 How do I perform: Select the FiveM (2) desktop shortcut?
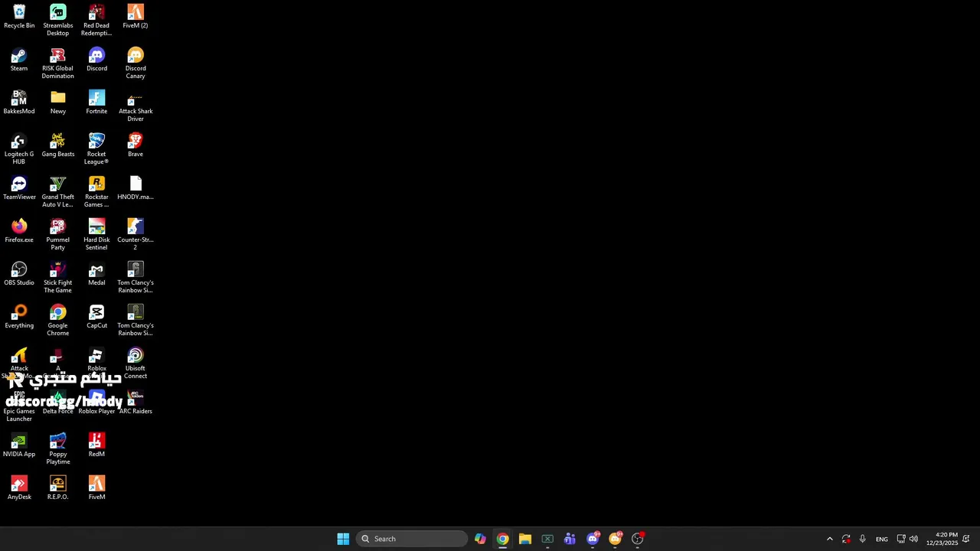136,17
